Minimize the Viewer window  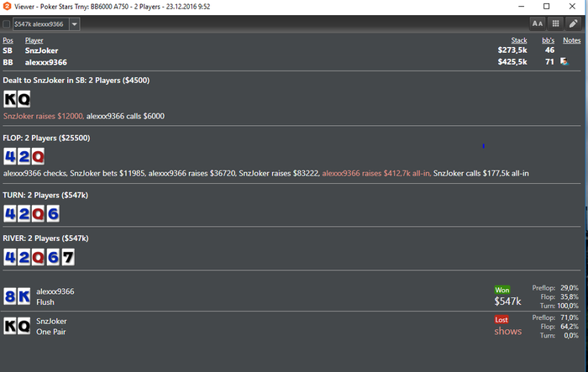click(x=521, y=7)
